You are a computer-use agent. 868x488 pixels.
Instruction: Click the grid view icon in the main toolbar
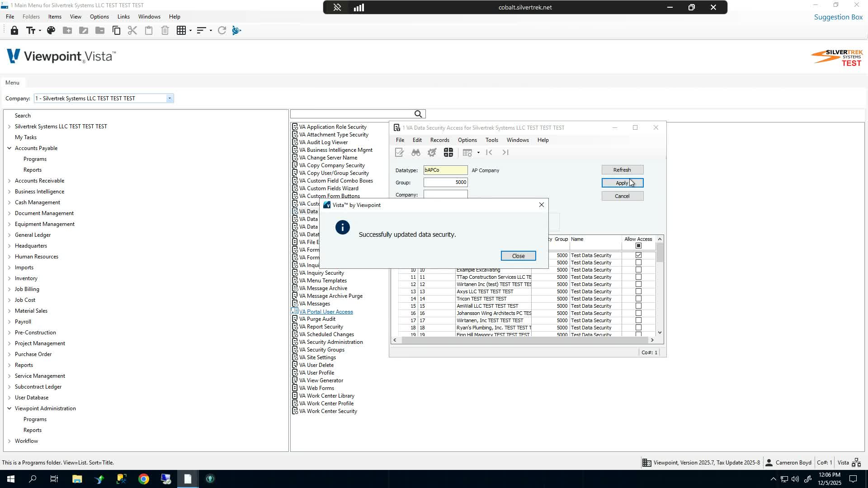181,31
